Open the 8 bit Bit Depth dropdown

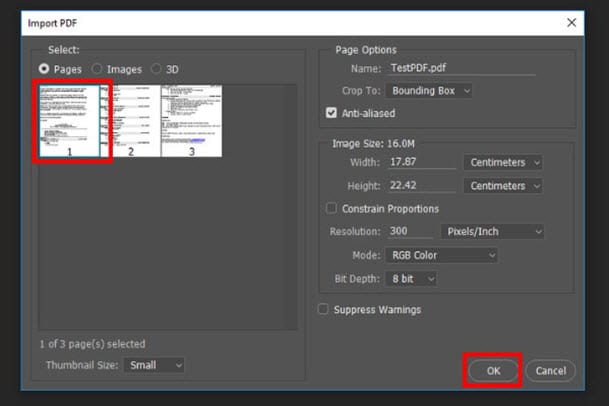(x=411, y=279)
